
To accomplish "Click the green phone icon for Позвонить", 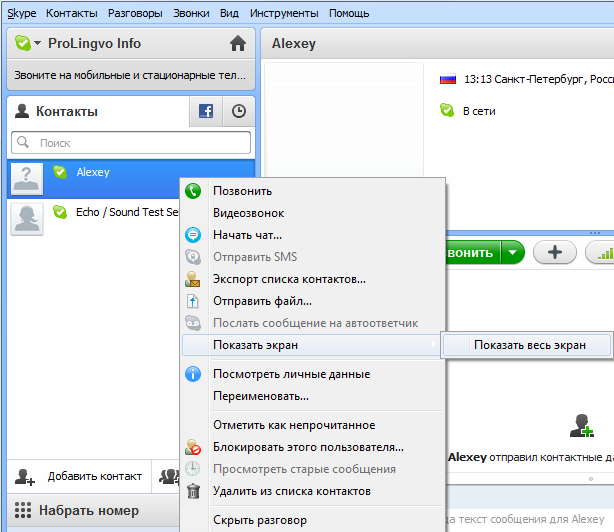I will 193,191.
